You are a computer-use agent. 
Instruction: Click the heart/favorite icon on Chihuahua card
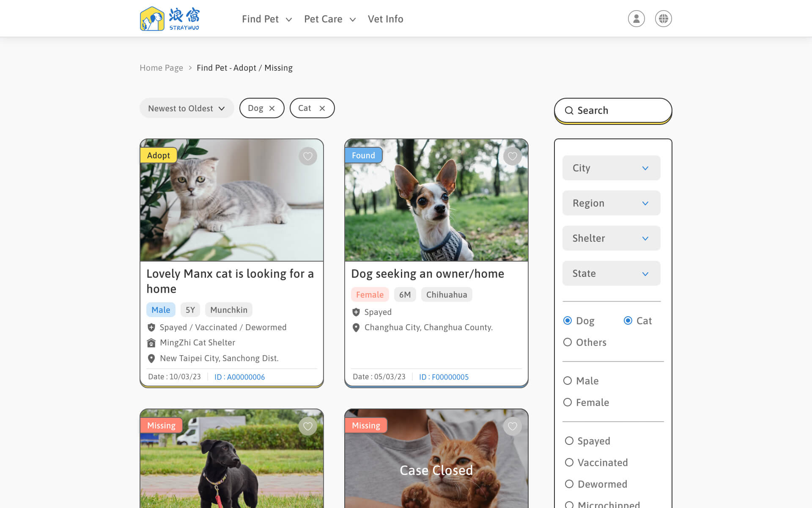pos(513,156)
